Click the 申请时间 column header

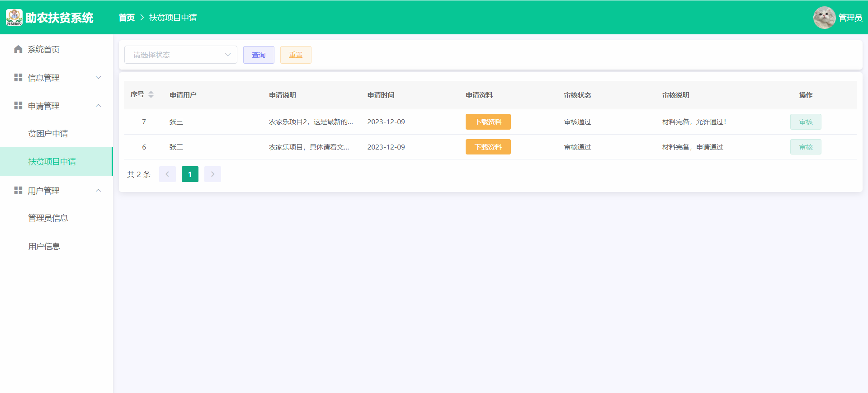pyautogui.click(x=381, y=95)
